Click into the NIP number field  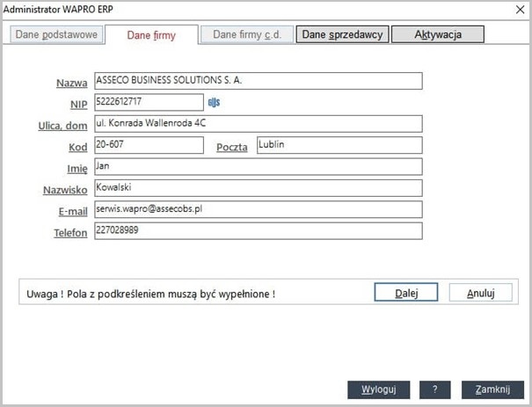(148, 102)
